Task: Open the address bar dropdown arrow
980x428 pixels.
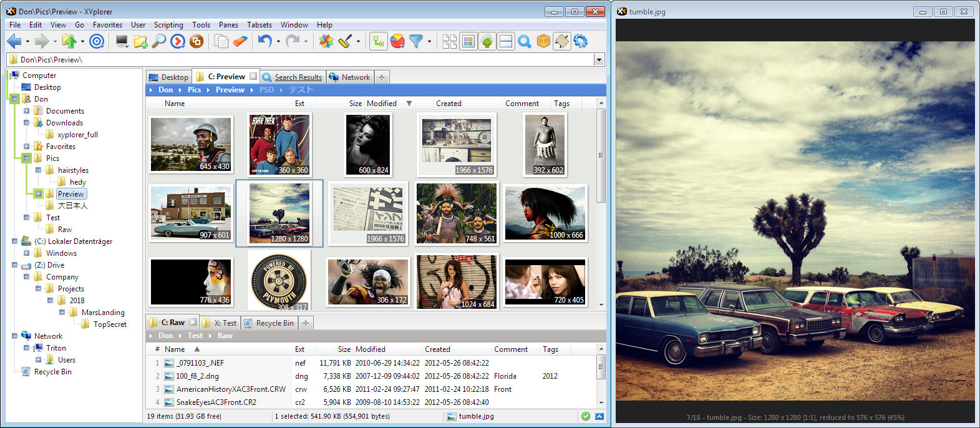Action: coord(599,60)
